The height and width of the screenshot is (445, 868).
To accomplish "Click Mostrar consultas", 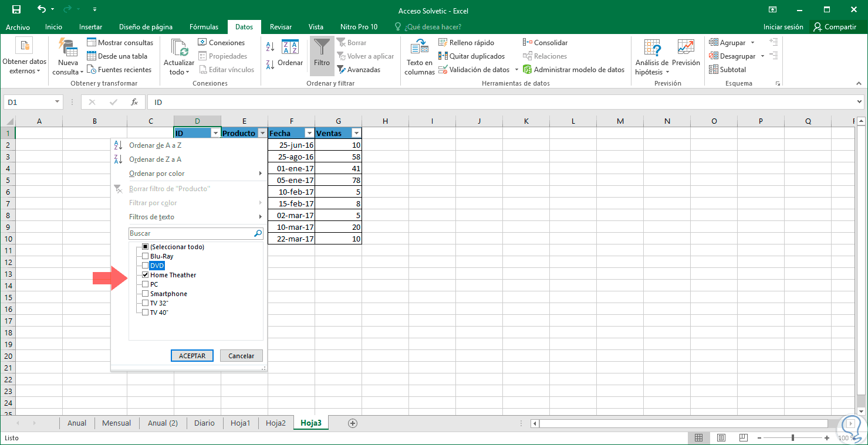I will (x=120, y=43).
